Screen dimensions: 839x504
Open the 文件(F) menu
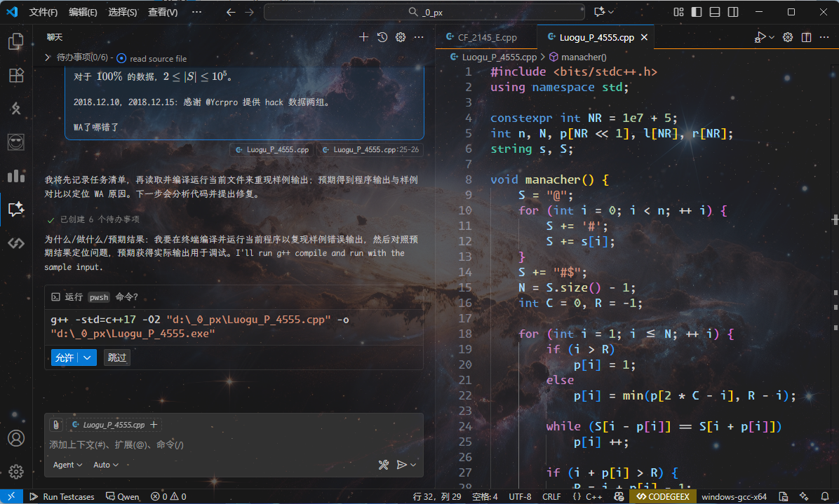pyautogui.click(x=43, y=12)
